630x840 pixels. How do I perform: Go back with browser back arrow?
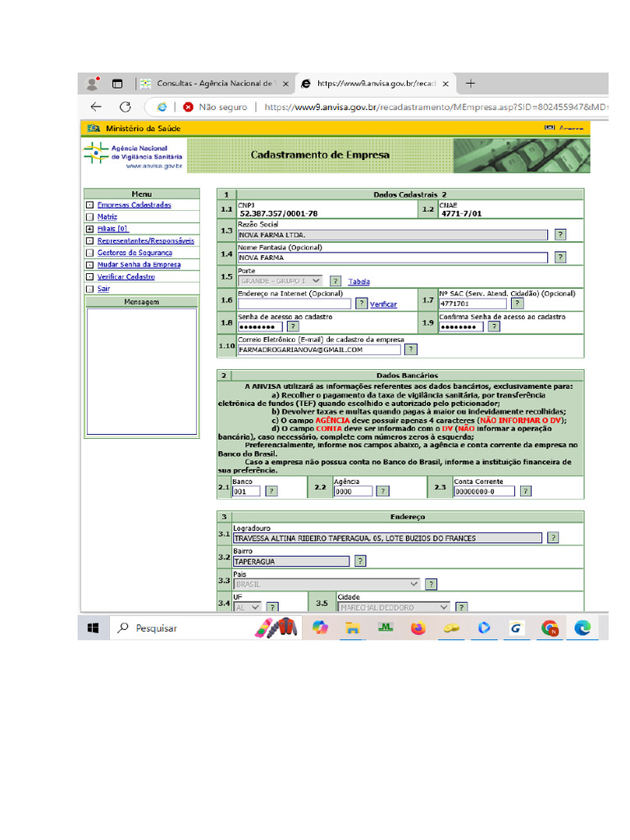pyautogui.click(x=97, y=107)
